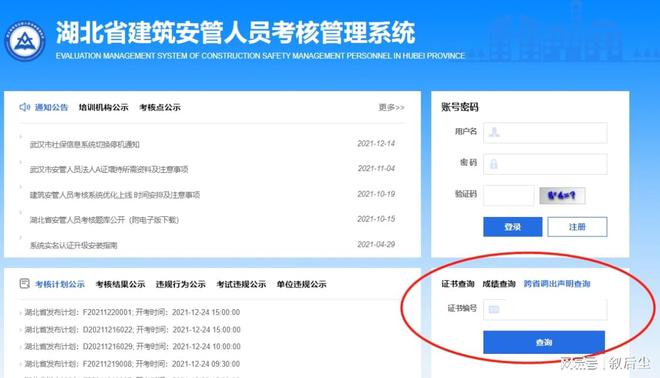Click the 注册 button
The image size is (660, 378).
[577, 227]
